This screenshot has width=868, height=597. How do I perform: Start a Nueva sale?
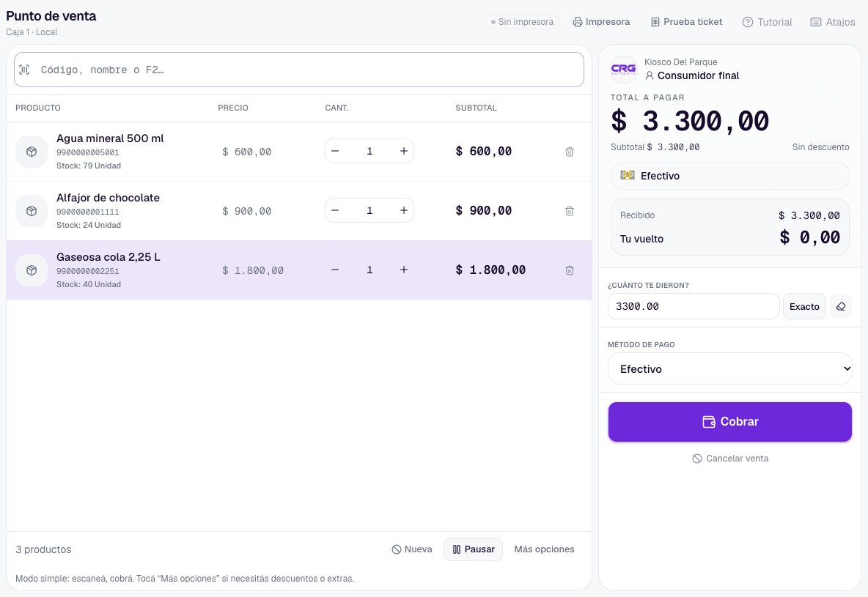click(x=412, y=549)
